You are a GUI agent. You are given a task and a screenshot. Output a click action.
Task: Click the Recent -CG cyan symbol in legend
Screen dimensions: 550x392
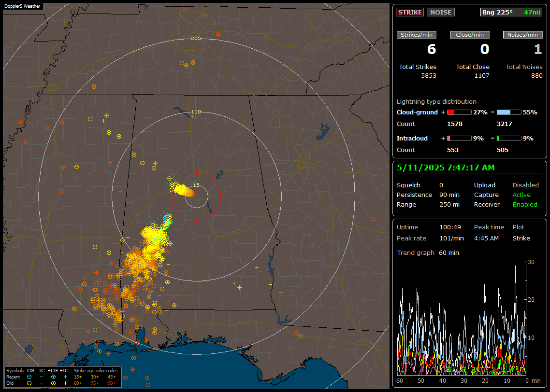[x=29, y=377]
